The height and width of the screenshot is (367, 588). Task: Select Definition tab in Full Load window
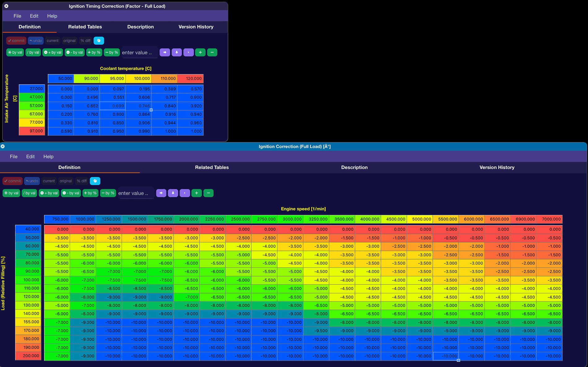click(69, 167)
